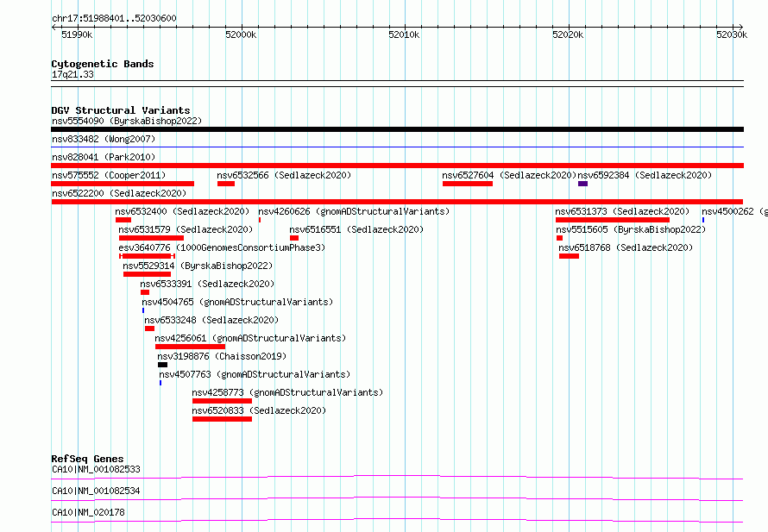
Task: Click the nsv6516551 (Sedlazeck2020) label
Action: [356, 229]
